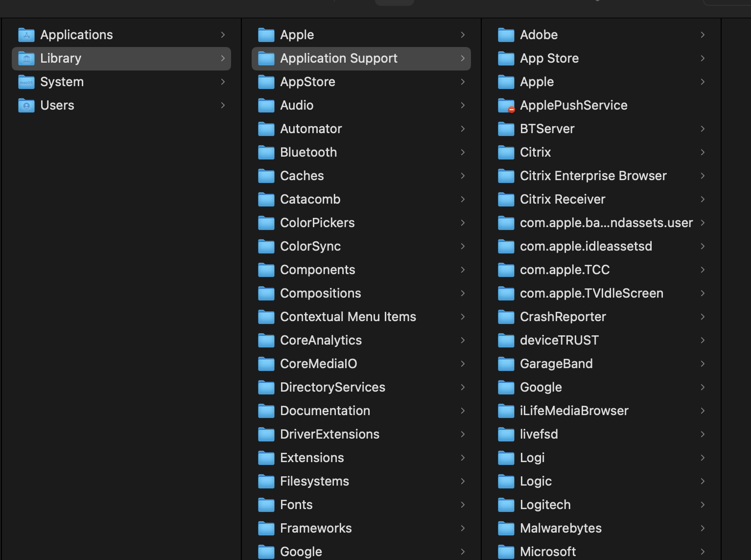Click the Malwarebytes folder icon
Screen dimensions: 751x560
pos(506,528)
